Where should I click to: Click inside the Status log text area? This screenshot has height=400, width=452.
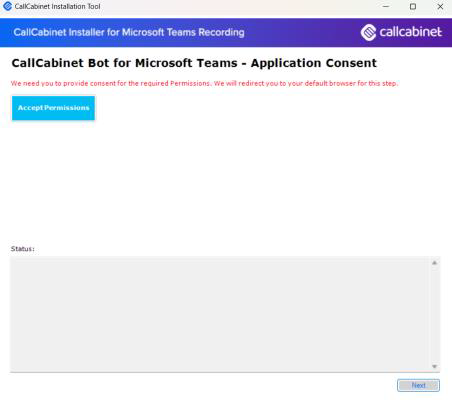220,314
